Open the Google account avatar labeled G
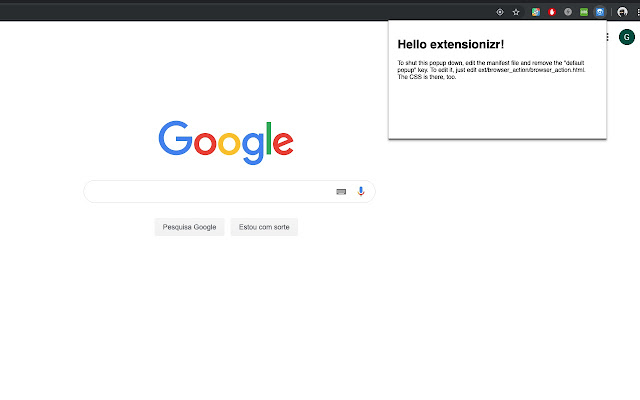Viewport: 640px width, 400px height. (x=627, y=37)
